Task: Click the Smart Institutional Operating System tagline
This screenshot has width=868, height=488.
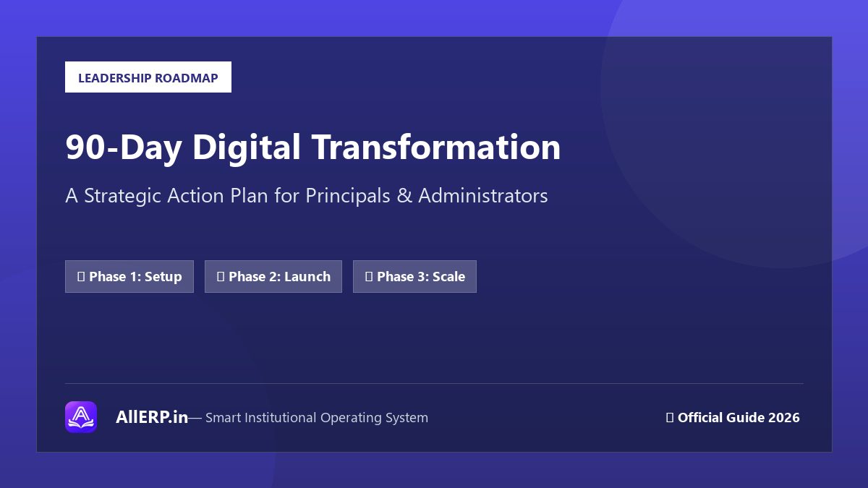Action: pos(308,418)
